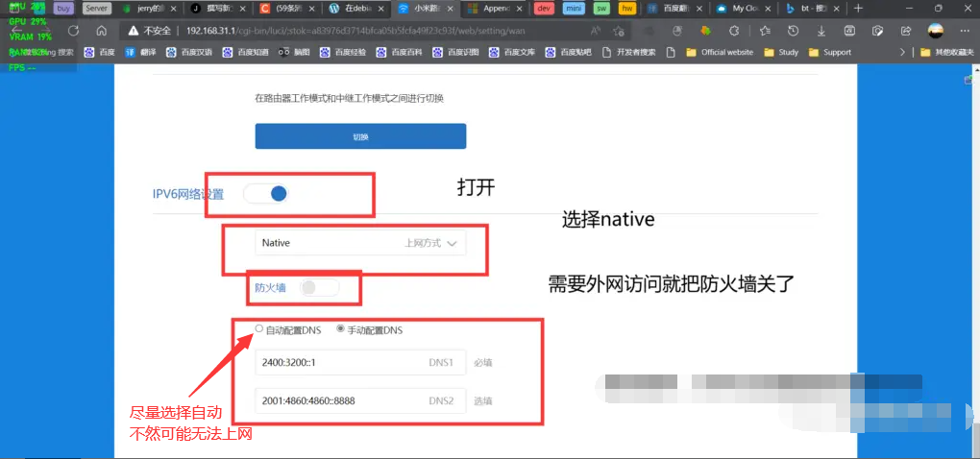Click the address bar URL 192.168.31.1

355,31
